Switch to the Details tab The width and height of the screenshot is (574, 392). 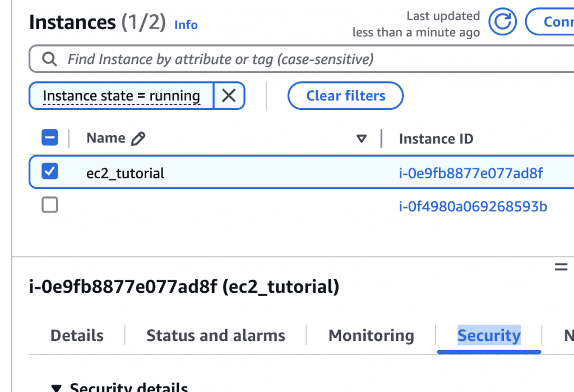click(77, 335)
